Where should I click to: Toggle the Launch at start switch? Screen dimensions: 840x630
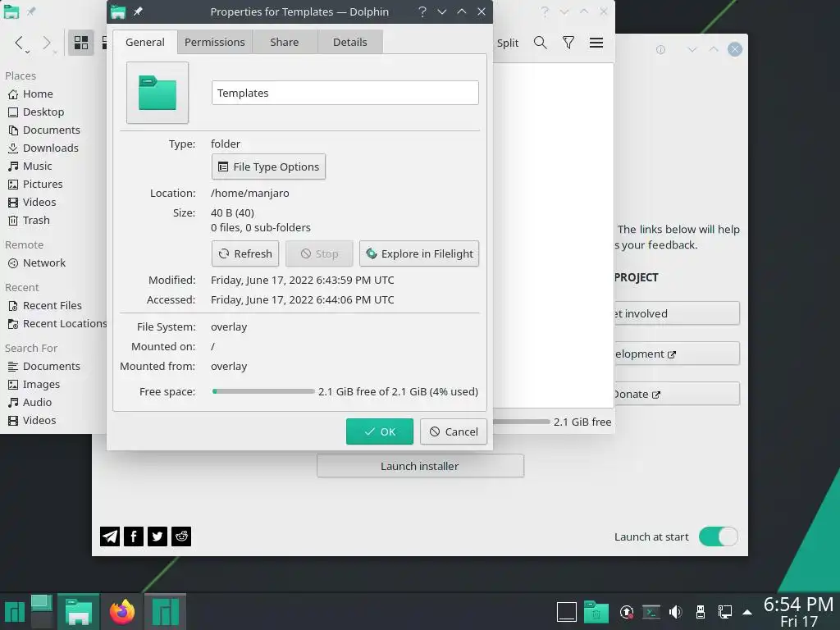tap(719, 536)
